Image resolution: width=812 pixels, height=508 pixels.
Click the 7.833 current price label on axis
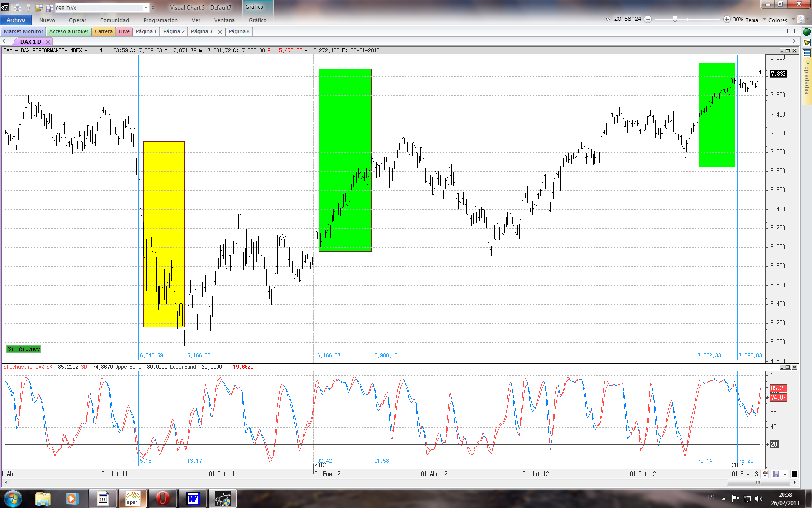click(778, 74)
